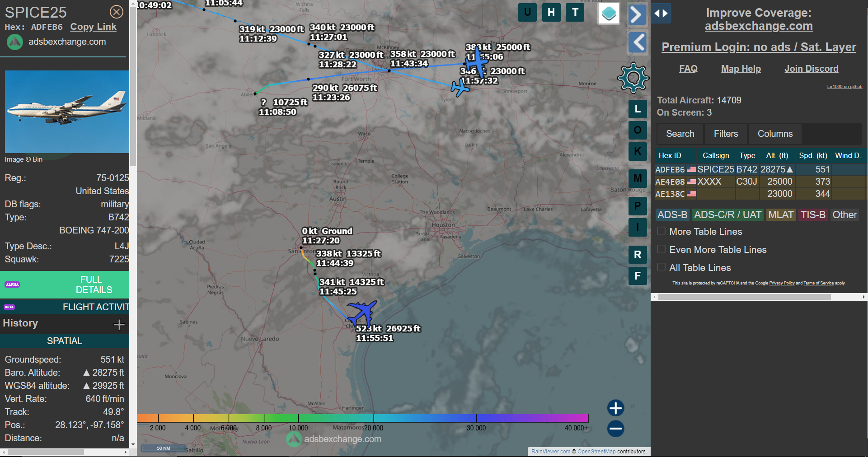Copy Link for the aircraft

point(93,27)
